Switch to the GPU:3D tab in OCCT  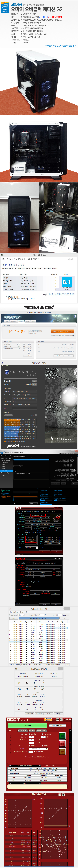32,731
